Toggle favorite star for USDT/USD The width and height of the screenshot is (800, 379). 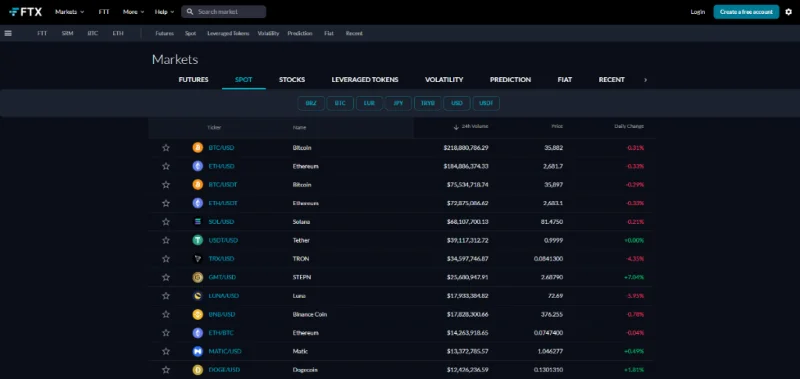click(165, 240)
